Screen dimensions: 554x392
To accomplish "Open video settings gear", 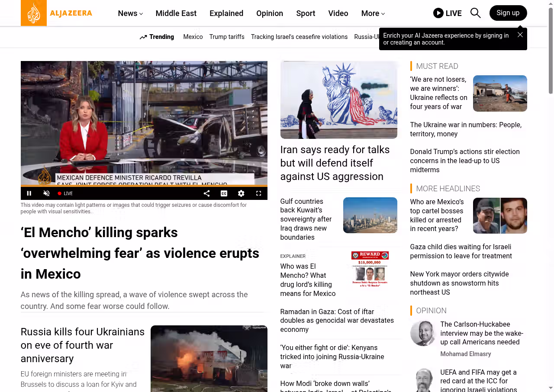I will 241,193.
